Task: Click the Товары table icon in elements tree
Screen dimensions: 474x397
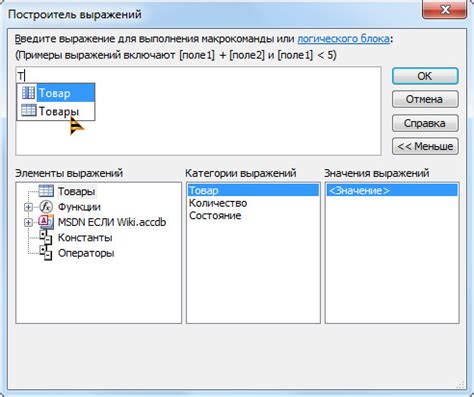Action: pos(46,191)
